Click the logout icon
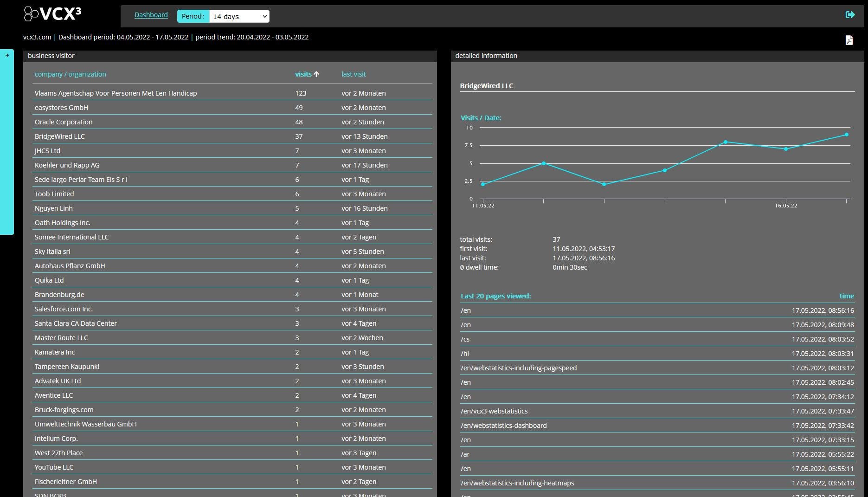Screen dimensions: 868x497 850,15
